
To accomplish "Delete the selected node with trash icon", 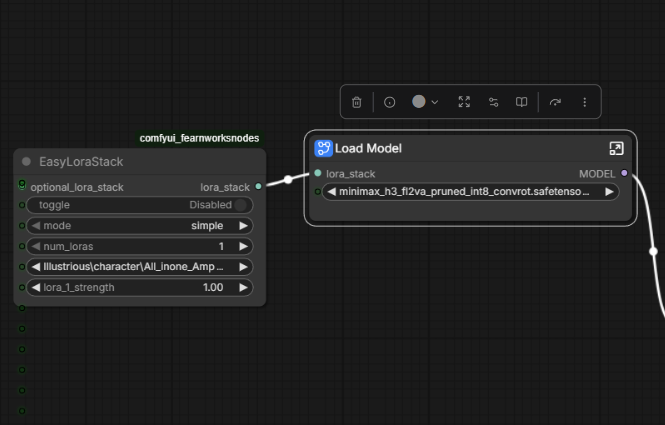I will (x=357, y=102).
